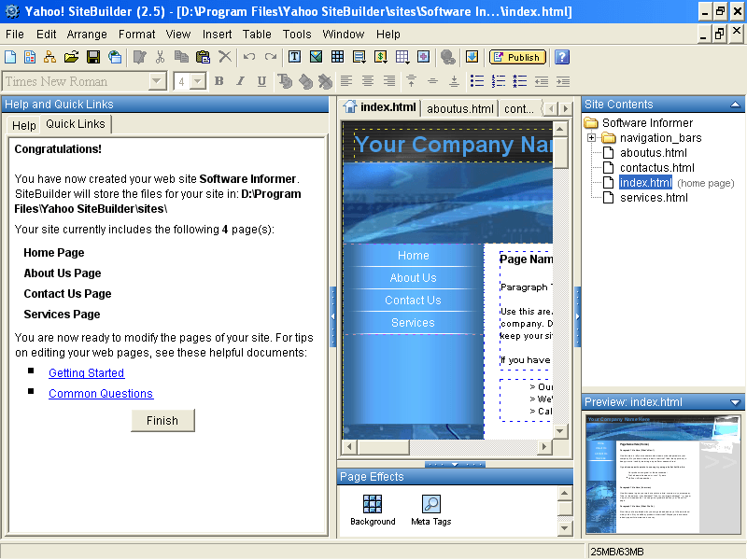
Task: Create a new page with toolbar icon
Action: coord(10,57)
